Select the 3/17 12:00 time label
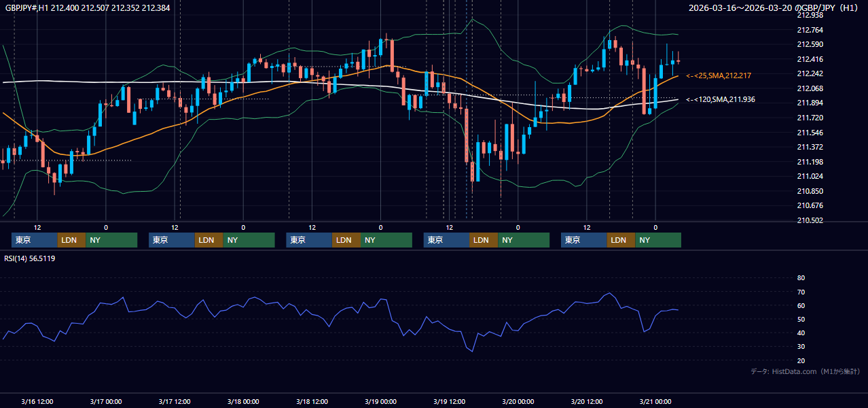 175,401
